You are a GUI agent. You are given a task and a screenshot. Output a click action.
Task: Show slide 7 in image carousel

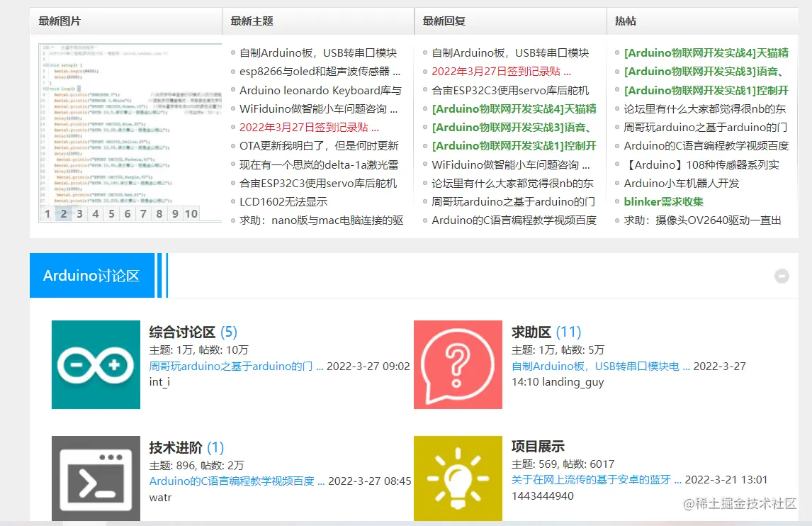(143, 213)
